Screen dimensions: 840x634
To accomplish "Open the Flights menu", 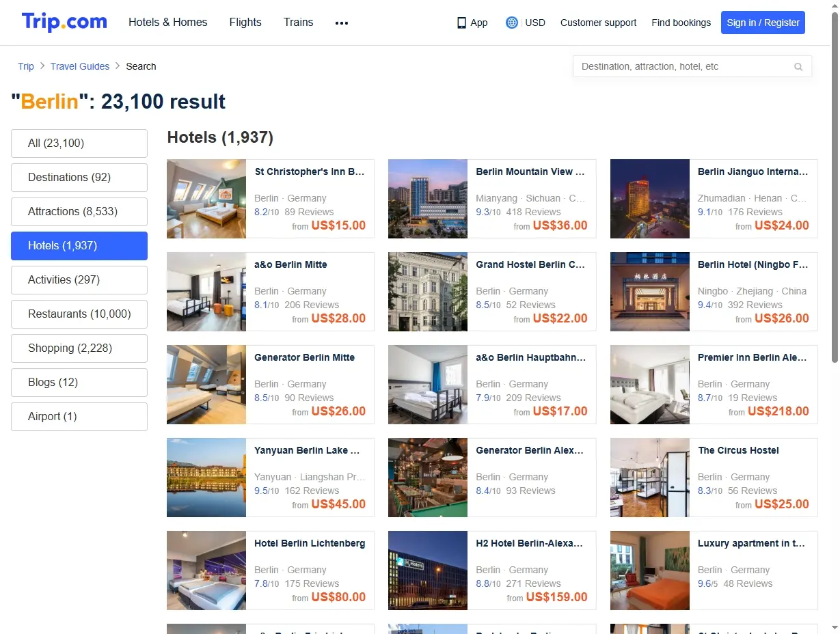I will [245, 22].
